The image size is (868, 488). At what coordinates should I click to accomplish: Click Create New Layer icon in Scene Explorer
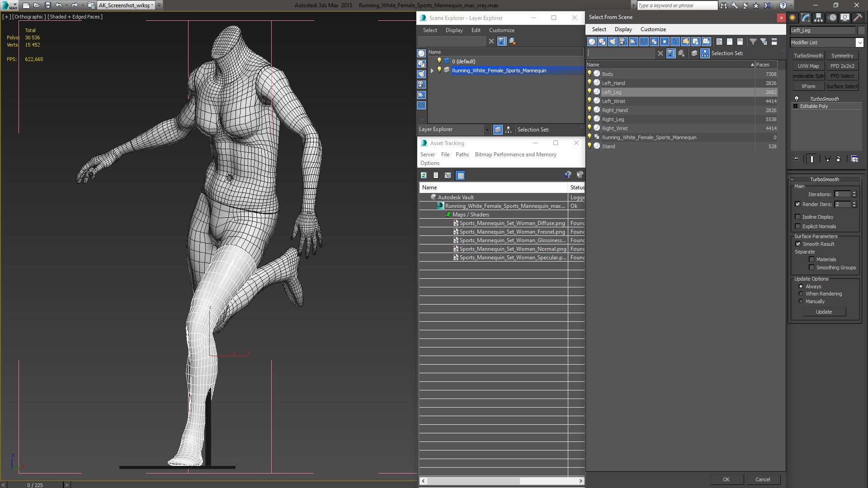coord(512,41)
